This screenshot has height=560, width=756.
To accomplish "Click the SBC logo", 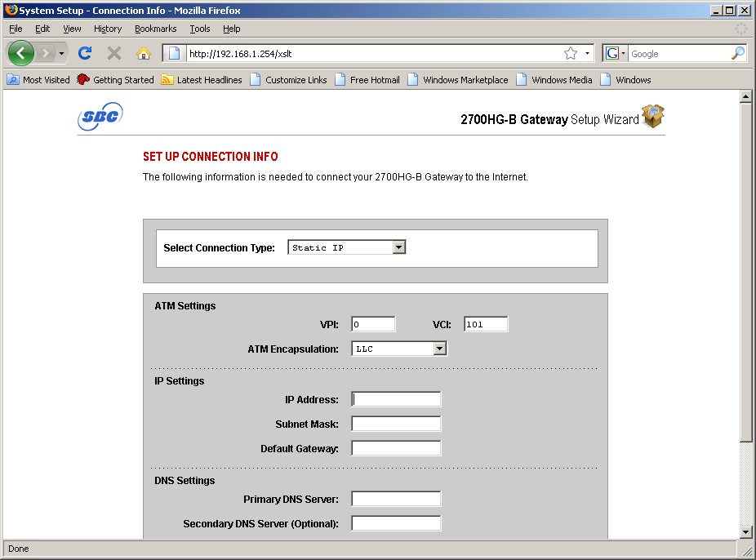I will (100, 117).
